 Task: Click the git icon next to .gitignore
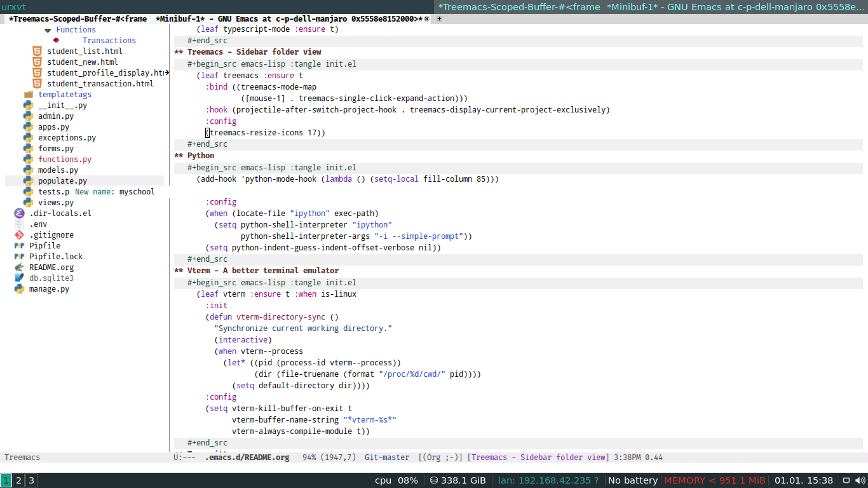[x=19, y=235]
